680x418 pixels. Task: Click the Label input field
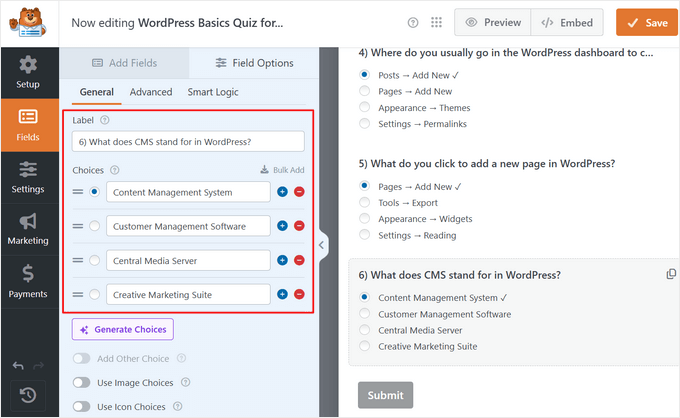point(188,142)
